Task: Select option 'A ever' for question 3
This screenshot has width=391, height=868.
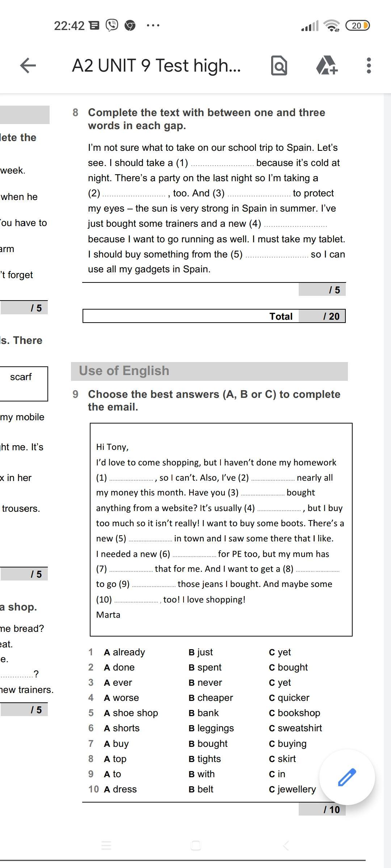Action: pos(118,682)
